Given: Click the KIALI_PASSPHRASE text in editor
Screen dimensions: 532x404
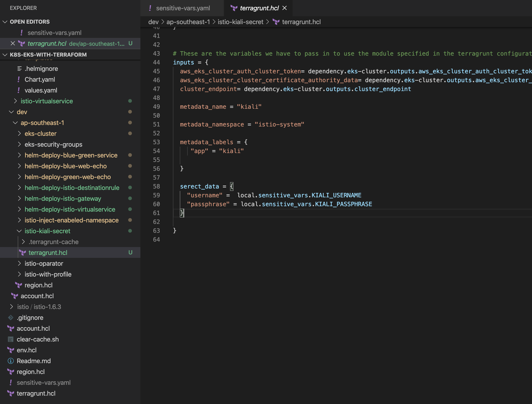Looking at the screenshot, I should pos(344,204).
